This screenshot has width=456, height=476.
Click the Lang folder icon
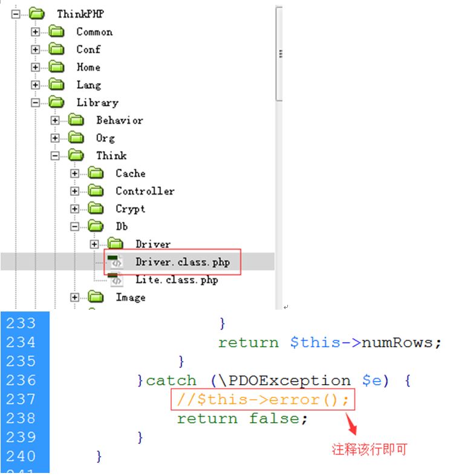(56, 85)
